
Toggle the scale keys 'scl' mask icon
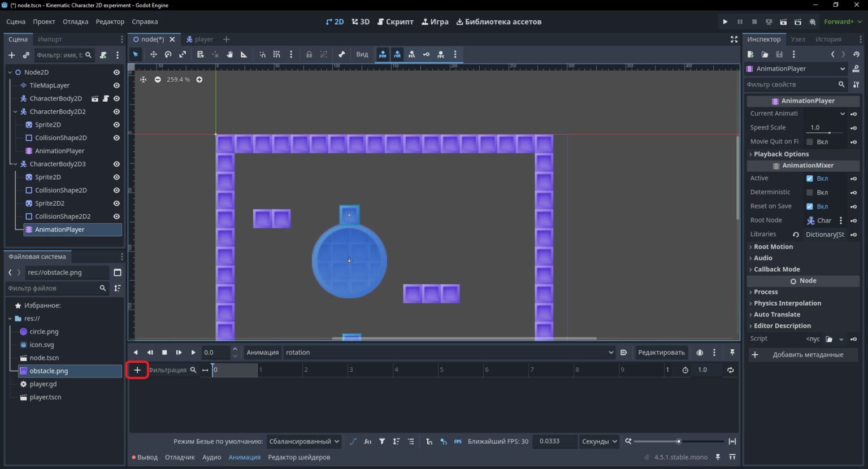pos(412,54)
